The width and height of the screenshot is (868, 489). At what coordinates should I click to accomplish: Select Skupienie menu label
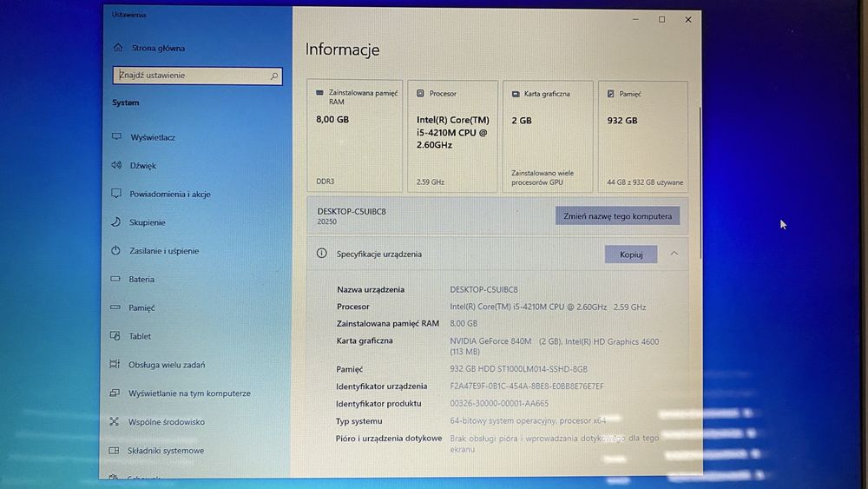(148, 222)
